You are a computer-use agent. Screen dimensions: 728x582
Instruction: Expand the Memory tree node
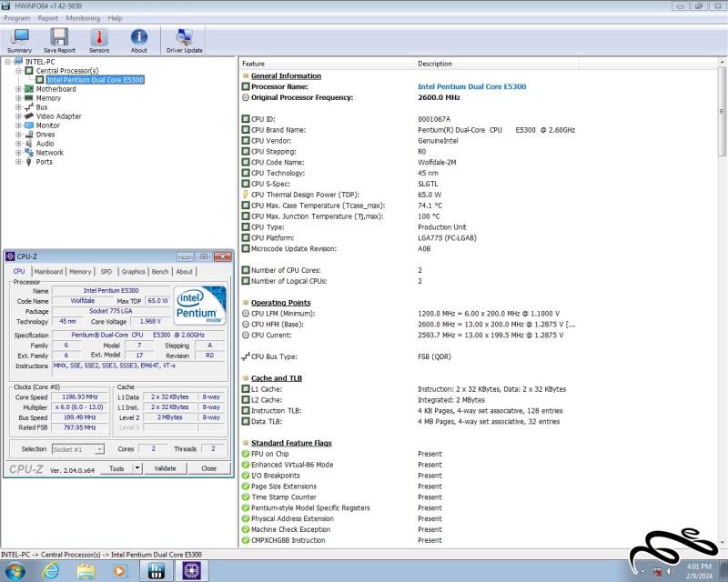[x=18, y=98]
